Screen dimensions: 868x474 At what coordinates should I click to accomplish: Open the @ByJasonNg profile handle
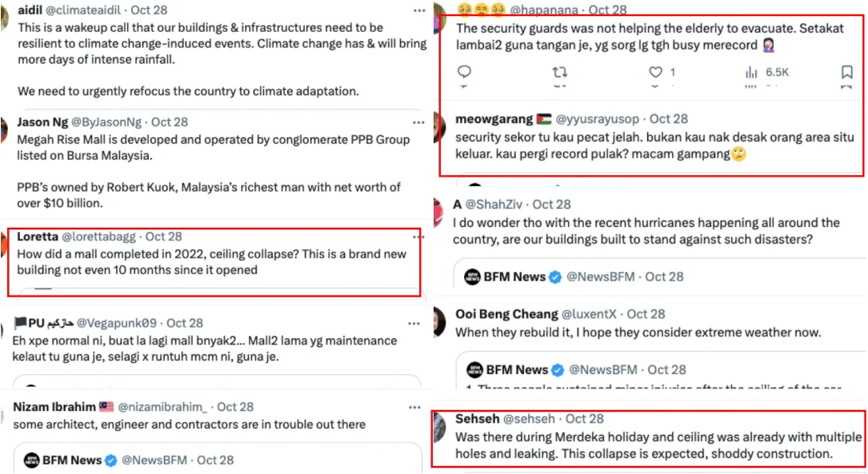(108, 122)
